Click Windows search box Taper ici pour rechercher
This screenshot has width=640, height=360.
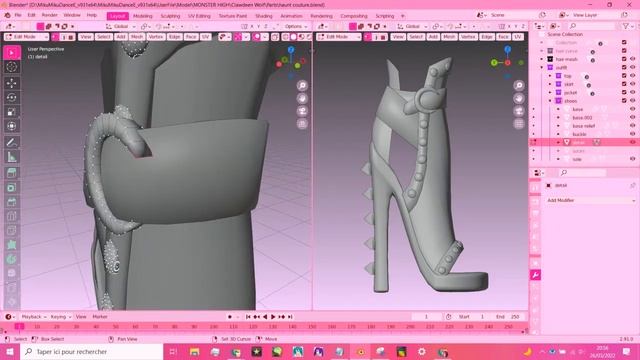coord(92,351)
